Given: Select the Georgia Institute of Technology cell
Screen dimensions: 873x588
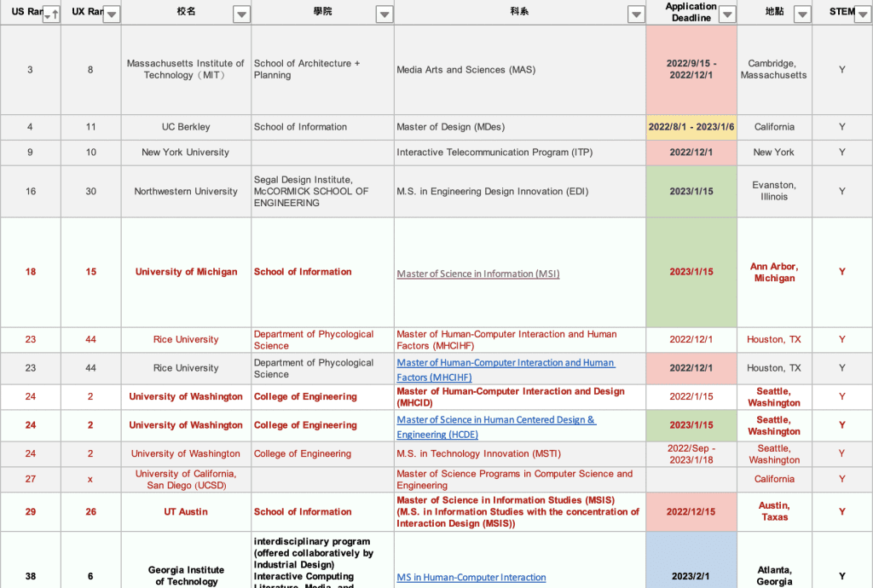Looking at the screenshot, I should pos(186,560).
